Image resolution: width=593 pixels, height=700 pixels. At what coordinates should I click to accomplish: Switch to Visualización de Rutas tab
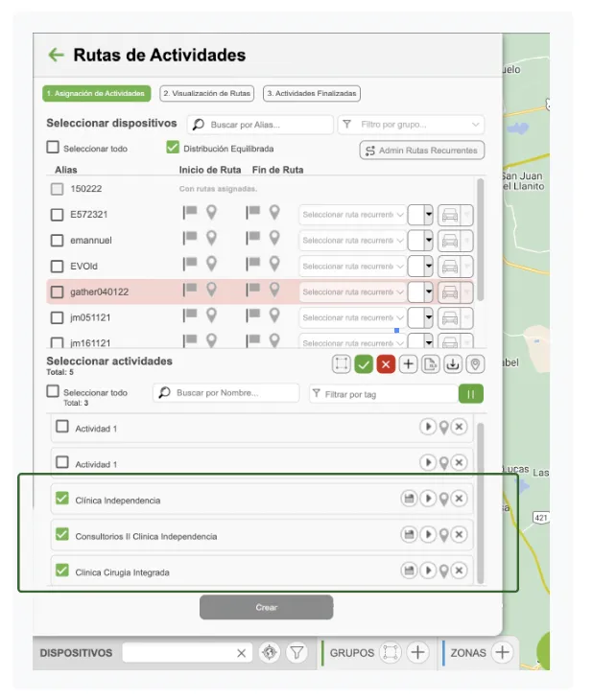207,93
